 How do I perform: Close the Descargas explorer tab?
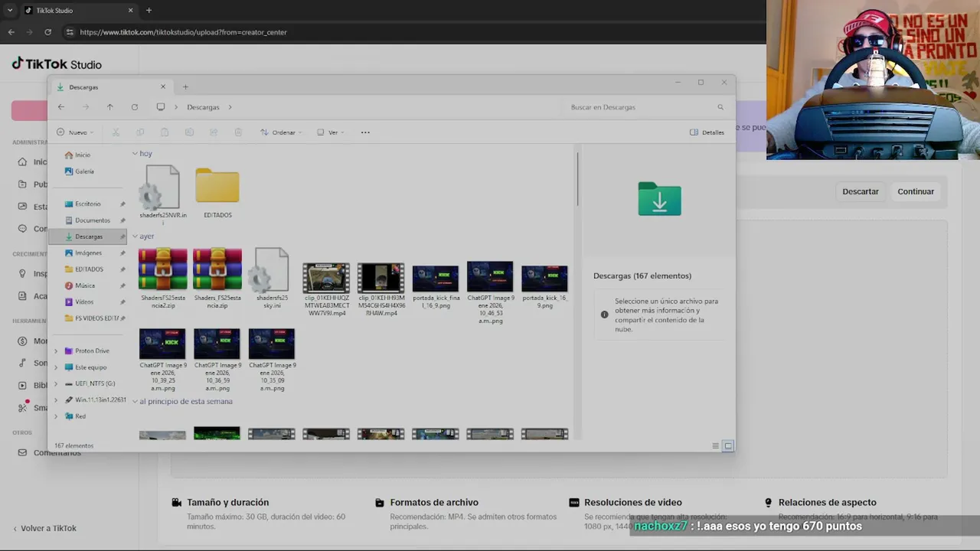pos(162,87)
